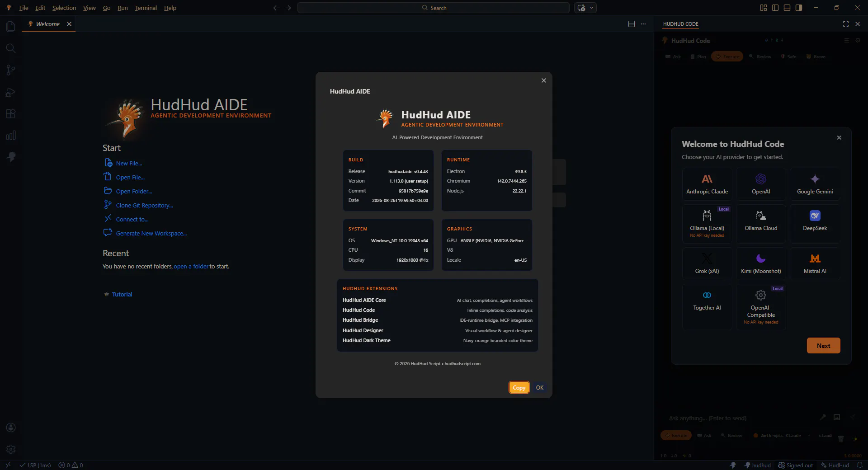Choose the Ollama (Local) provider card
The width and height of the screenshot is (868, 470).
pos(707,224)
